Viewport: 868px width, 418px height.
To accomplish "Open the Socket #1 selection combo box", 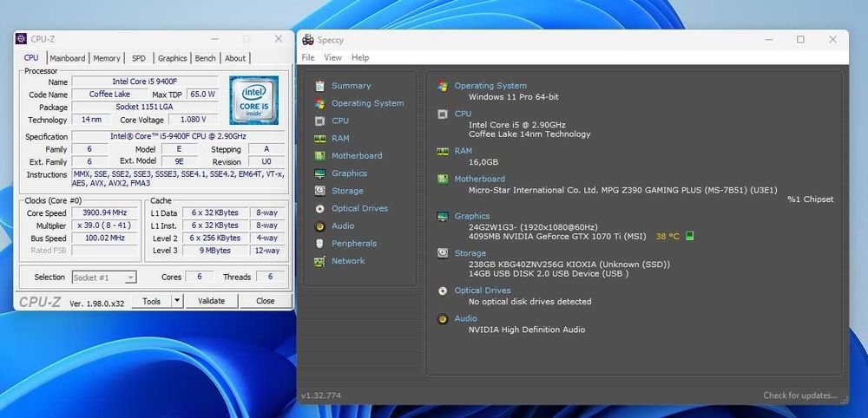I will pos(104,278).
